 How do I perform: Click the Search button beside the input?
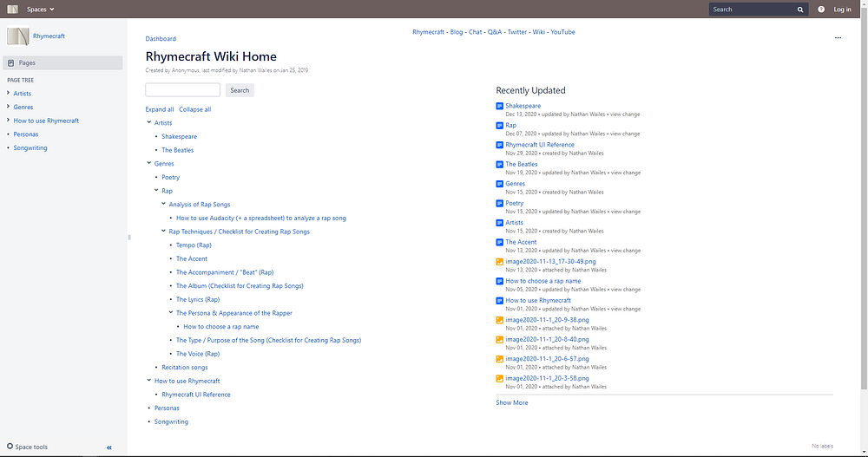(x=240, y=90)
